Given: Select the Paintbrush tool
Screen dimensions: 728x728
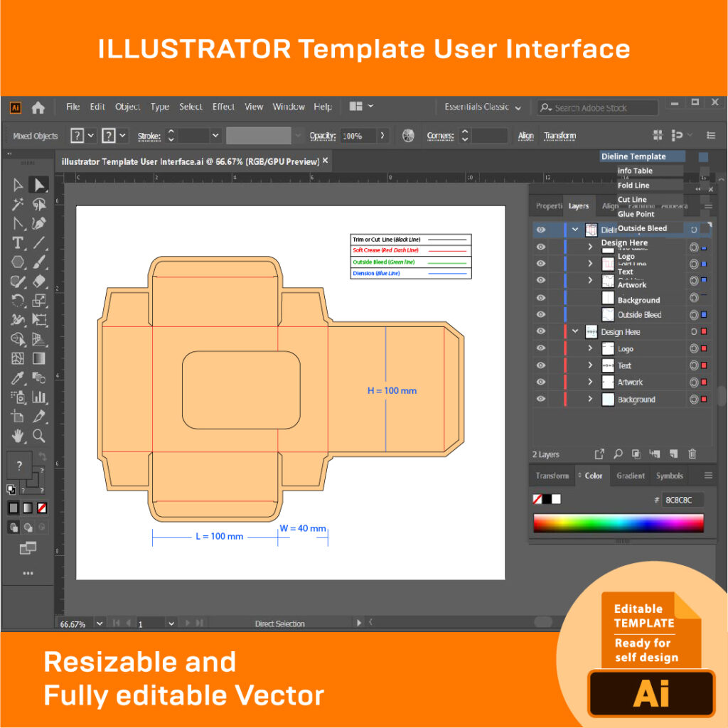Looking at the screenshot, I should click(x=38, y=262).
